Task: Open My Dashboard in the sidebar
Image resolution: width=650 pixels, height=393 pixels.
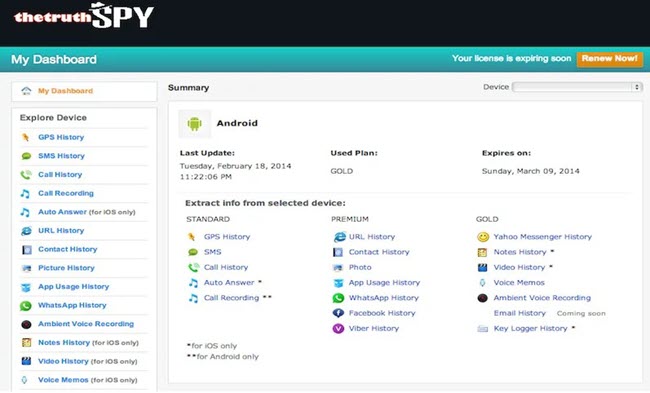Action: 65,91
